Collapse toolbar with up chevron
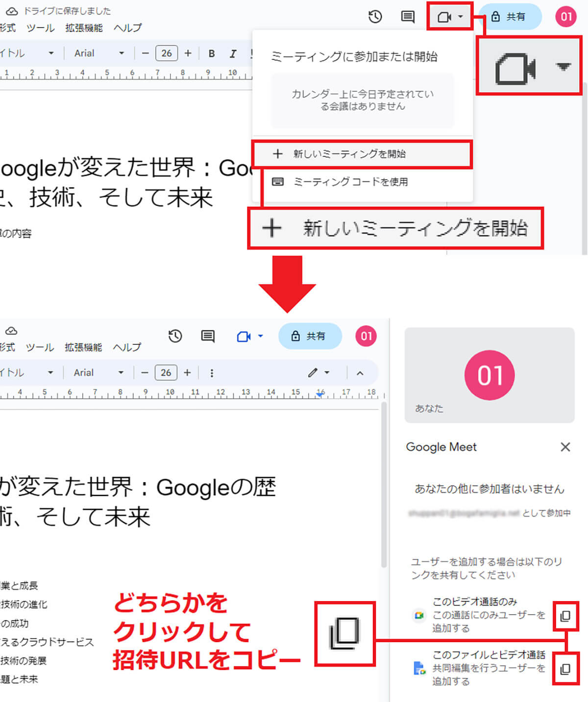 point(360,373)
